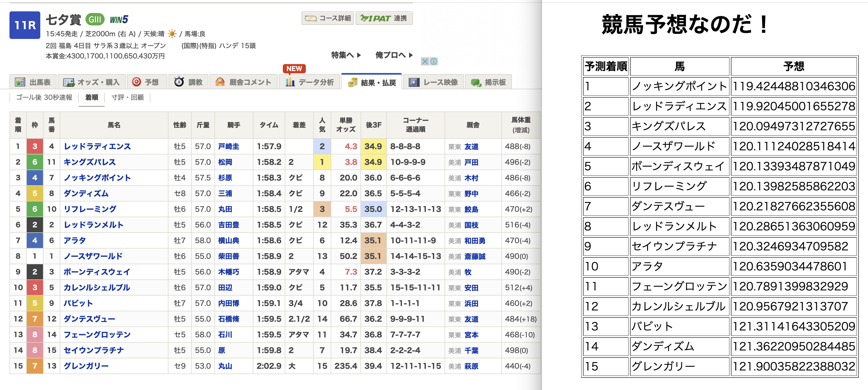Open jockey 松岡 link
The height and width of the screenshot is (390, 868).
click(x=225, y=162)
